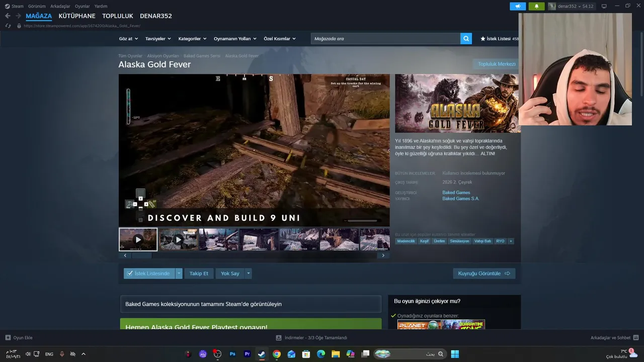Go back with the left arrow navigation icon
644x362 pixels.
point(8,16)
